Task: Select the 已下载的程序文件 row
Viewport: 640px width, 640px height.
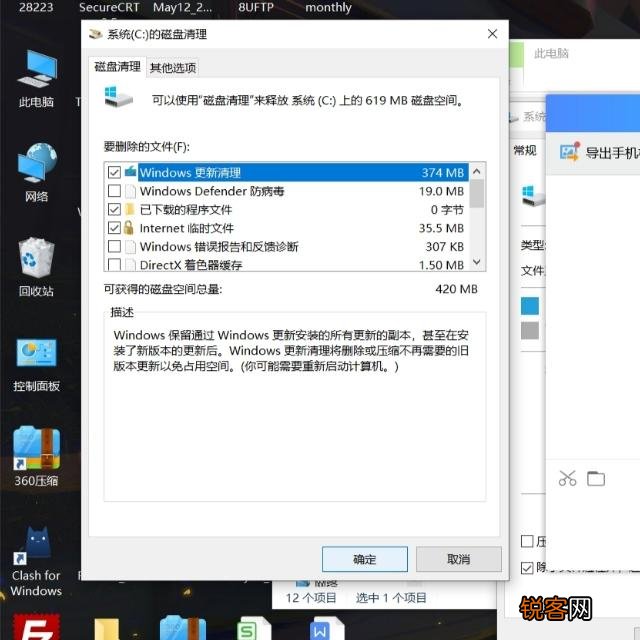Action: [287, 209]
